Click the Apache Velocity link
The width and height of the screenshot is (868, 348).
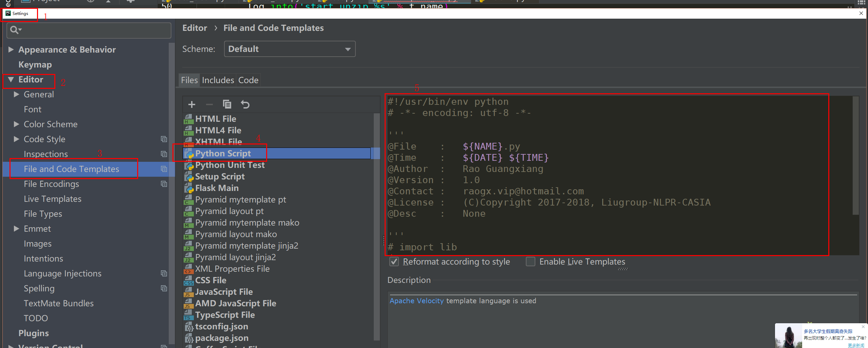417,301
